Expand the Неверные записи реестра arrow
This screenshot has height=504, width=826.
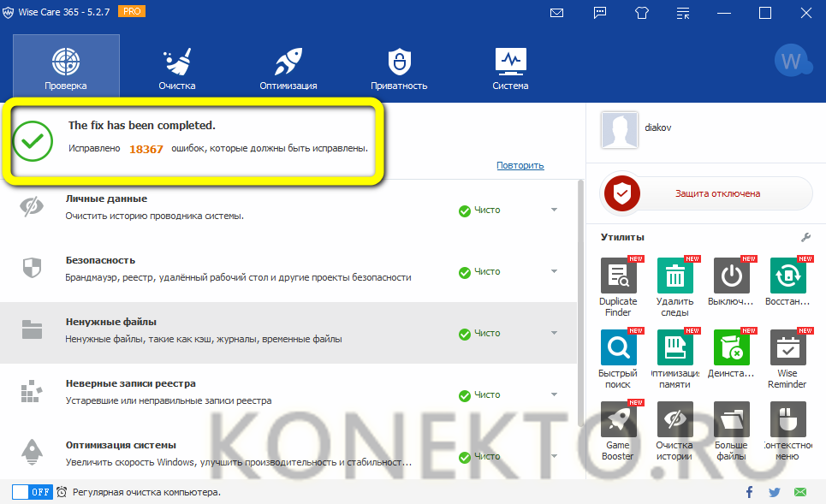pyautogui.click(x=554, y=394)
